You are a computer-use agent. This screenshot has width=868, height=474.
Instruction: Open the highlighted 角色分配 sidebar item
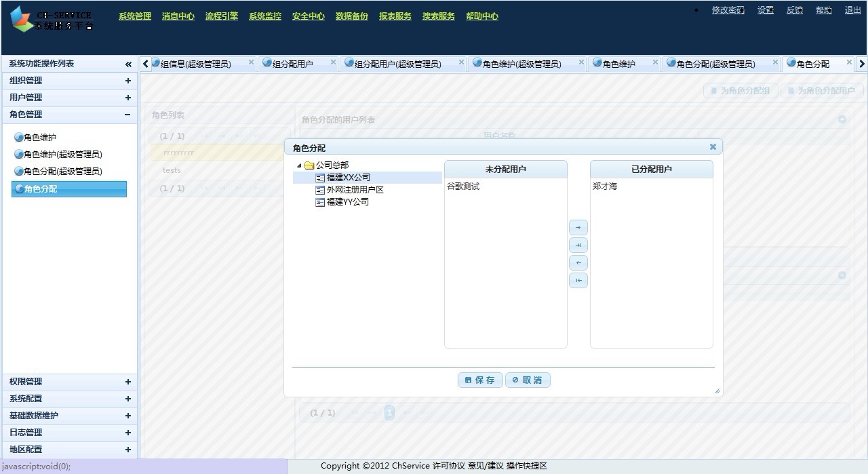pos(69,189)
